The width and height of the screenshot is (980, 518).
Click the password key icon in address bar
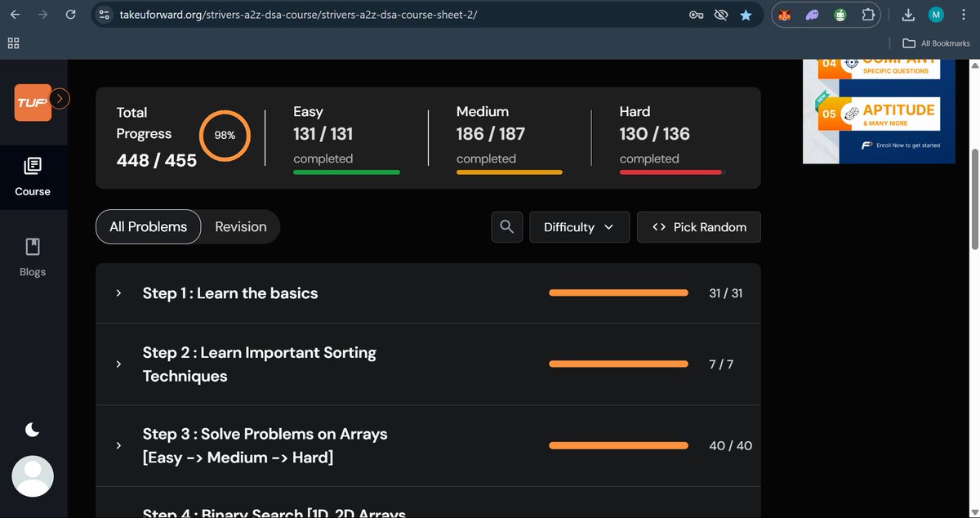point(697,15)
